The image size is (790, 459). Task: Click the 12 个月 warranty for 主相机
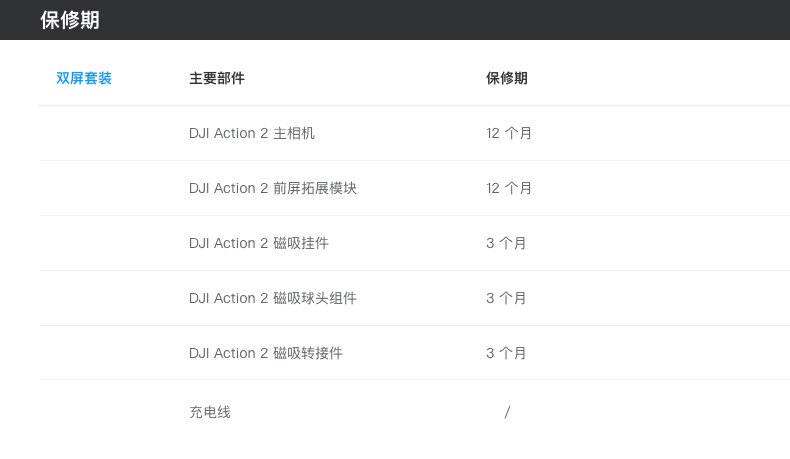[508, 134]
